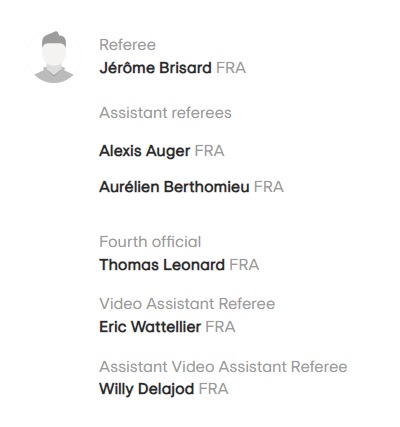This screenshot has width=400, height=427.
Task: Click FRA code next to Eric Wattellier
Action: [220, 327]
